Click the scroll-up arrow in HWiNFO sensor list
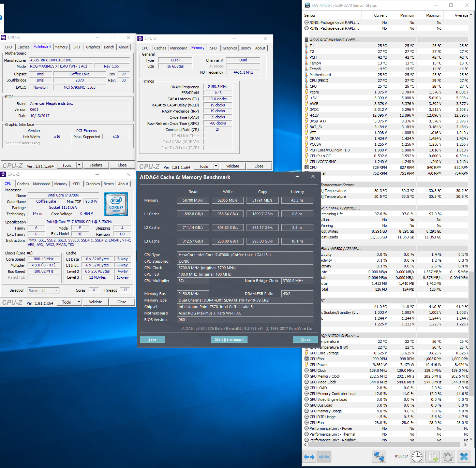476x468 pixels. (x=471, y=15)
